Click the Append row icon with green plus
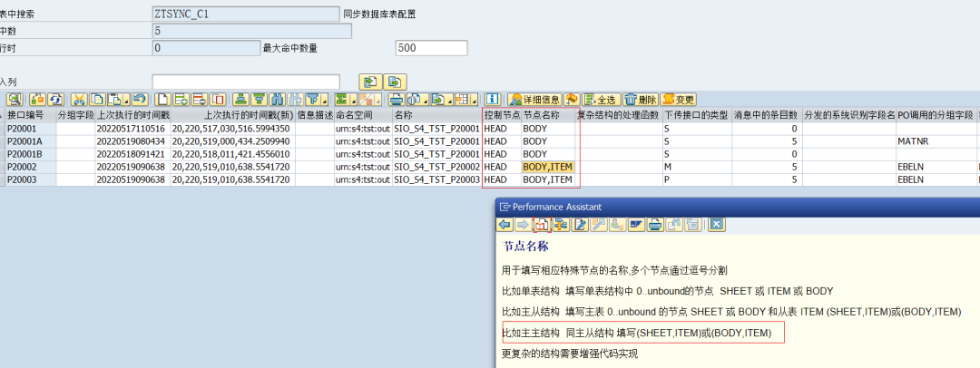Screen dimensions: 980x368 point(181,100)
